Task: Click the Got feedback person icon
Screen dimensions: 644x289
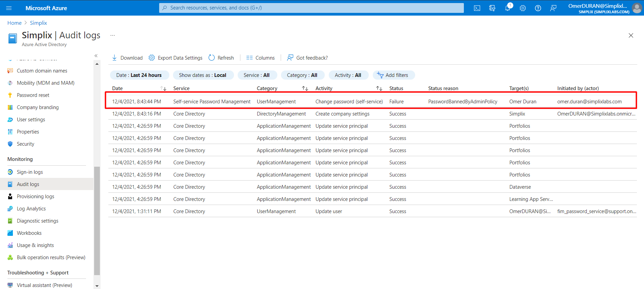Action: click(x=290, y=58)
